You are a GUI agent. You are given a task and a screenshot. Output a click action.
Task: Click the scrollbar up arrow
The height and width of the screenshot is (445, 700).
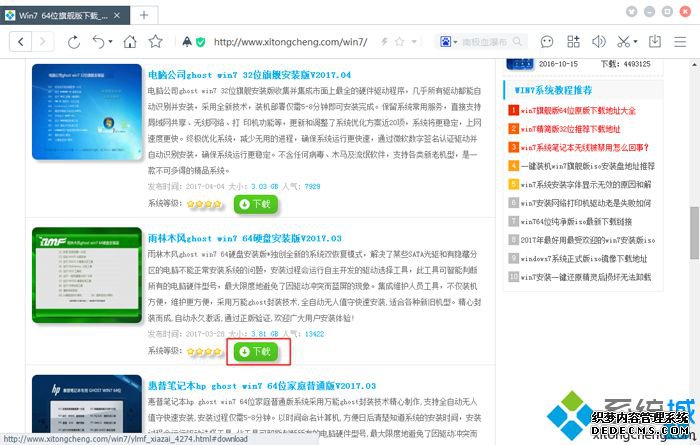tap(694, 65)
